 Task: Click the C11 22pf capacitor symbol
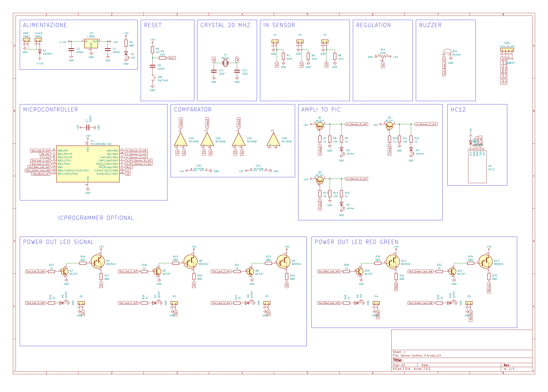214,71
